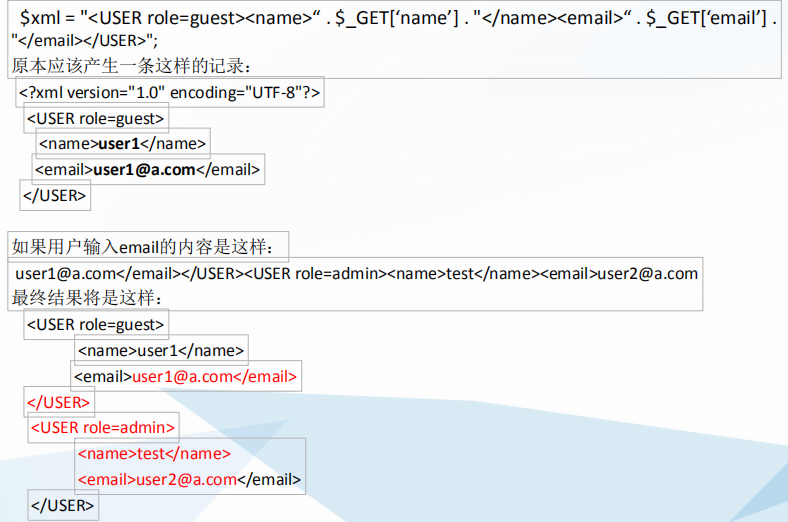Click the second USER role=guest tag box
788x522 pixels.
tap(95, 324)
